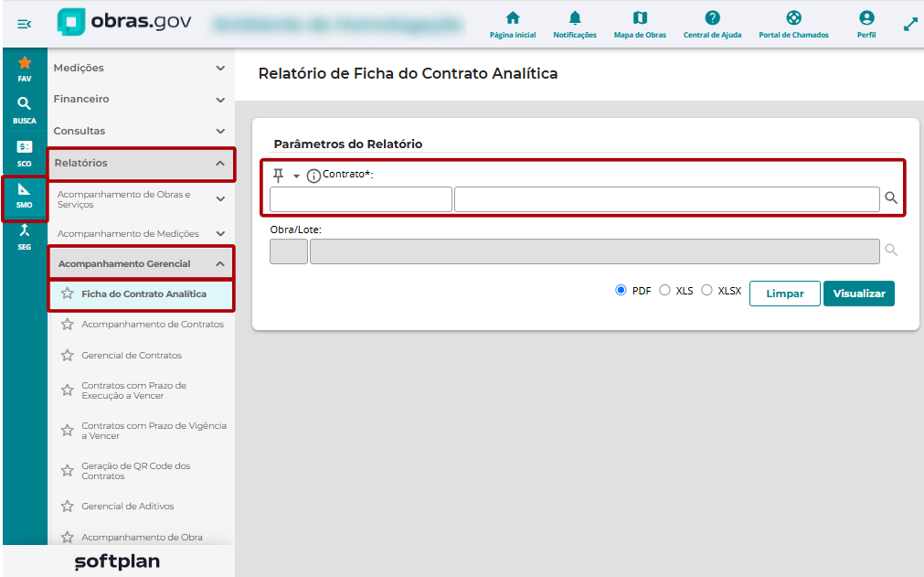This screenshot has width=924, height=577.
Task: Expand Acompanhamento de Medições
Action: pyautogui.click(x=142, y=233)
